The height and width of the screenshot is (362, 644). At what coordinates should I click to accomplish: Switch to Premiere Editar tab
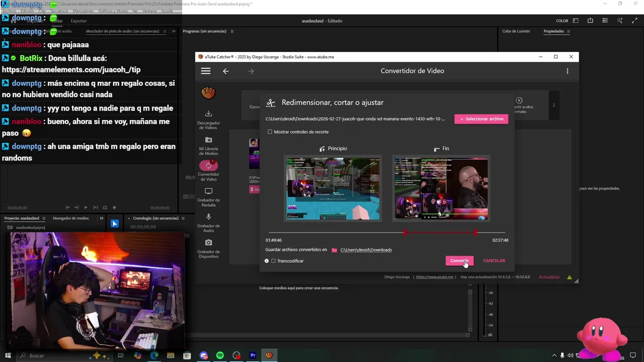click(x=57, y=21)
